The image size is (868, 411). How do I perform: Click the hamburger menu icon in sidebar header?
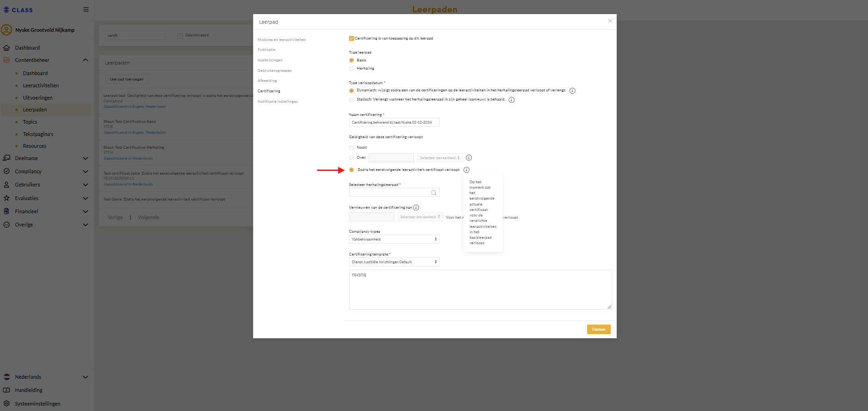pyautogui.click(x=86, y=10)
